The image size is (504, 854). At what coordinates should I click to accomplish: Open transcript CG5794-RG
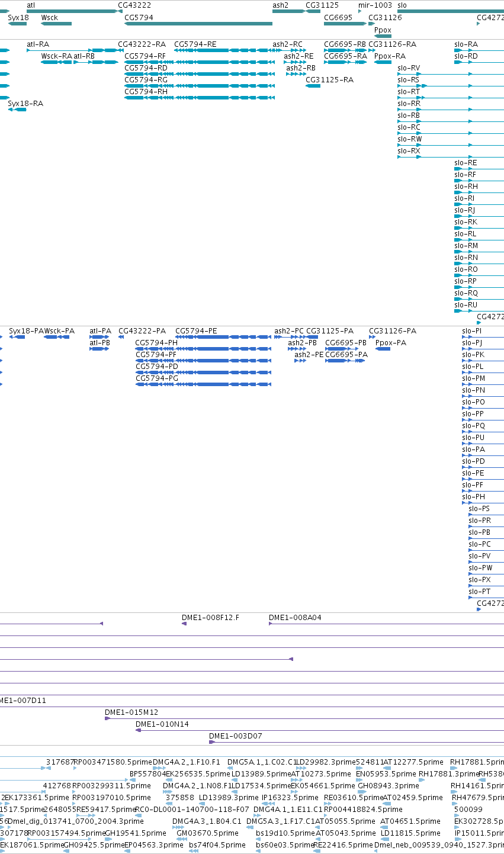click(x=146, y=80)
